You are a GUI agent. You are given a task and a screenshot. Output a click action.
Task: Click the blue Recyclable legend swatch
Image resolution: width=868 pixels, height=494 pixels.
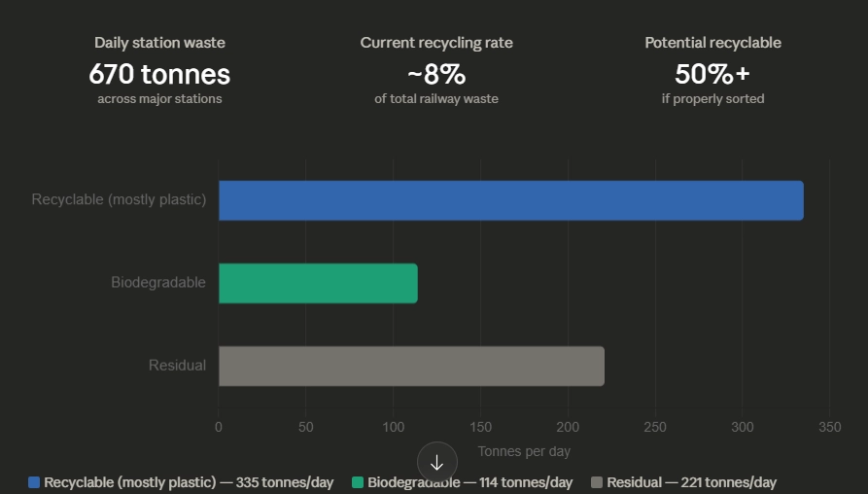(x=34, y=482)
